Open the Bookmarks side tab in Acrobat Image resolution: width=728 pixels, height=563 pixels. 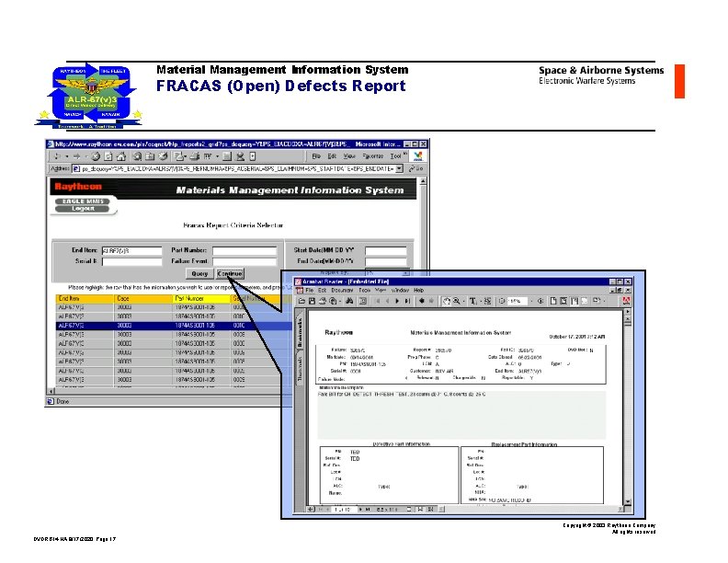click(300, 332)
